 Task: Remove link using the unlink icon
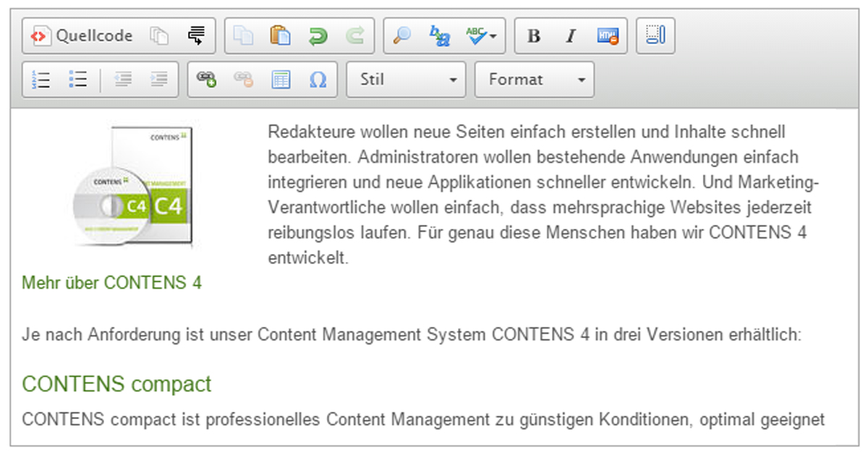point(244,80)
